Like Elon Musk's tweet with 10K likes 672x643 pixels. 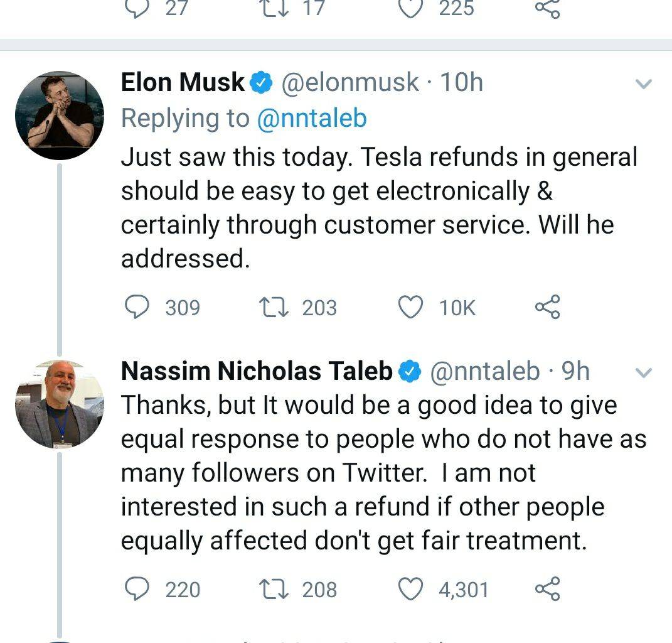tap(411, 307)
